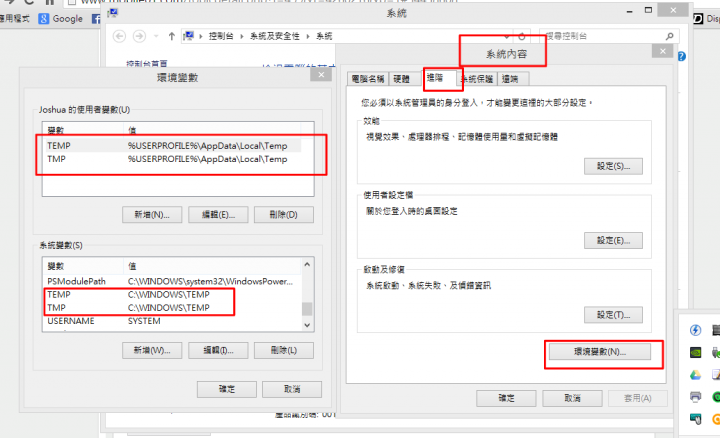Click 新增(W) for system variables
Image resolution: width=720 pixels, height=438 pixels.
pyautogui.click(x=152, y=351)
